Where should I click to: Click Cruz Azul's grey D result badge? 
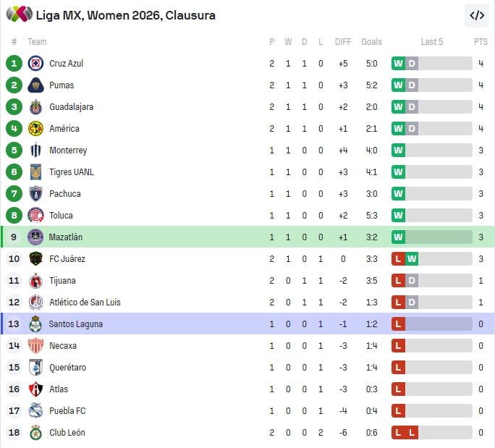pyautogui.click(x=412, y=64)
